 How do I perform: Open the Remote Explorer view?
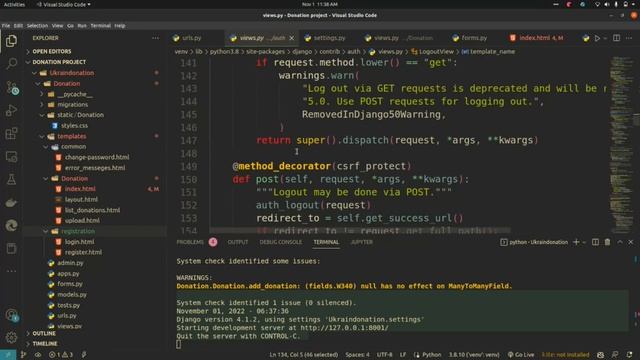[x=11, y=157]
